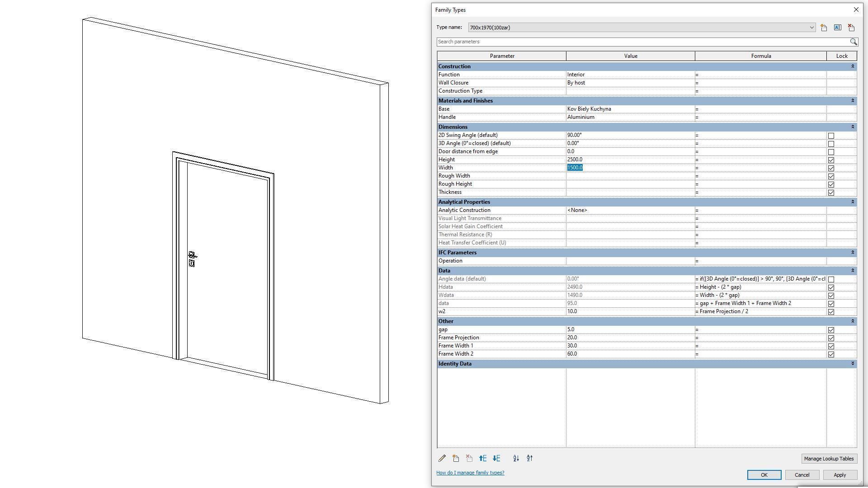Image resolution: width=868 pixels, height=488 pixels.
Task: Collapse the Data group
Action: (853, 271)
